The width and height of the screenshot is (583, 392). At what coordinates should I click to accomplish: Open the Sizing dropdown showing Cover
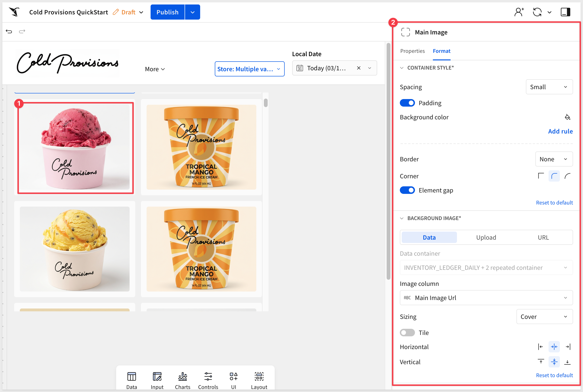(x=544, y=317)
